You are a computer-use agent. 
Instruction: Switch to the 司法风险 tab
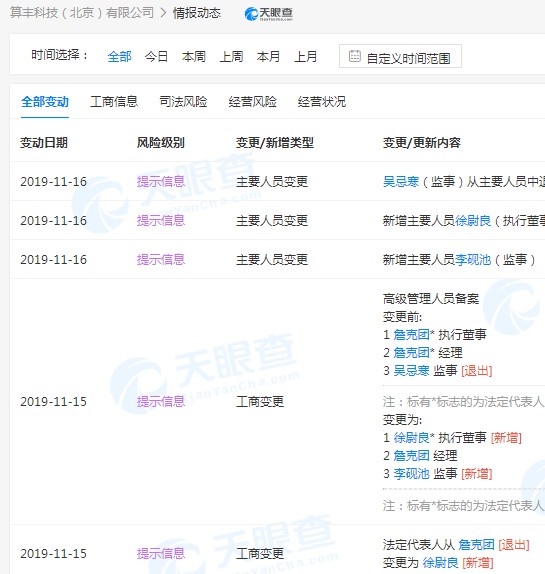183,102
